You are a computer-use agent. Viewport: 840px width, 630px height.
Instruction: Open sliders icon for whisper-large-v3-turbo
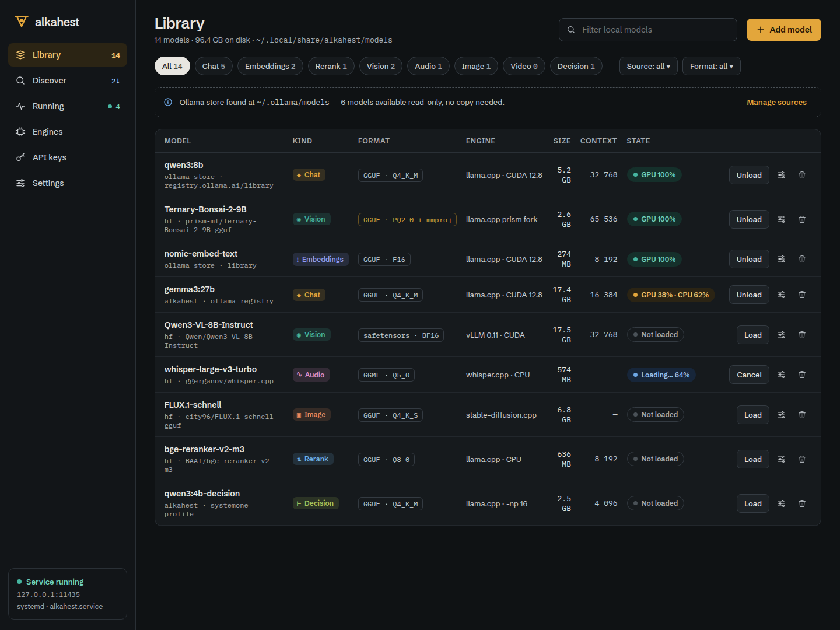pos(781,374)
